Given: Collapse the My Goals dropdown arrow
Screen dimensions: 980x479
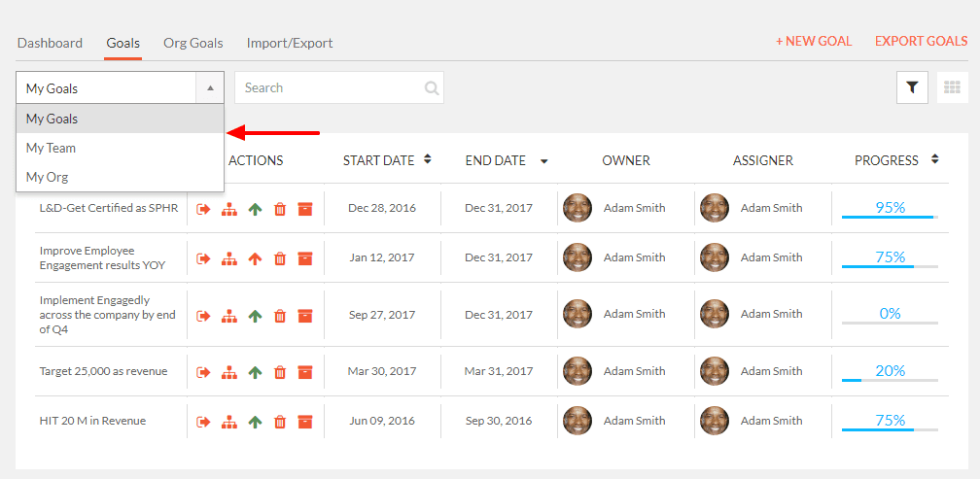Looking at the screenshot, I should [210, 88].
